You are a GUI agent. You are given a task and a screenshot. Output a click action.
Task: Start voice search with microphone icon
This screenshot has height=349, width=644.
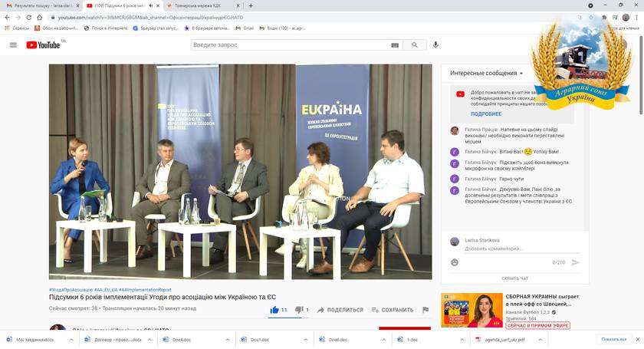[x=435, y=44]
